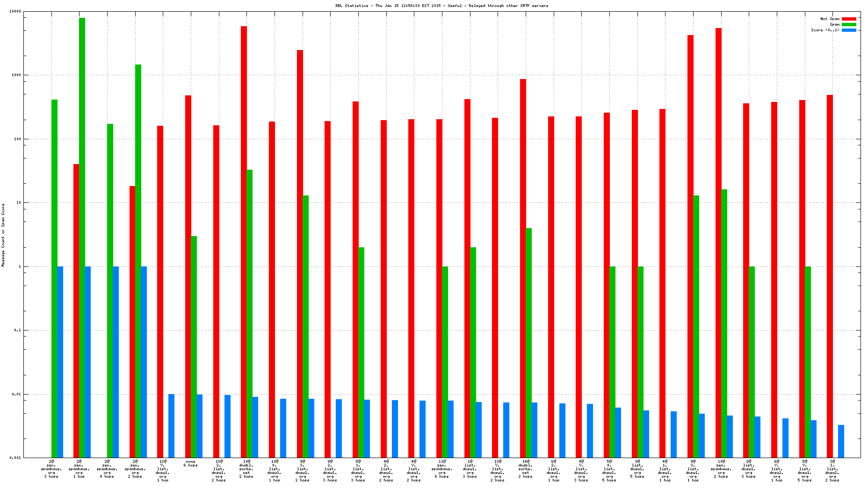Click the blue Score (0..1) legend swatch

849,30
